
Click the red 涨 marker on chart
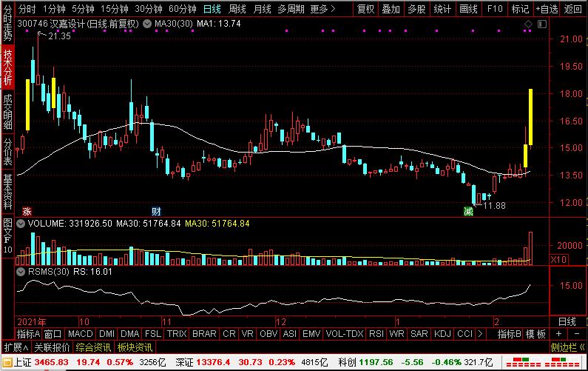point(27,211)
